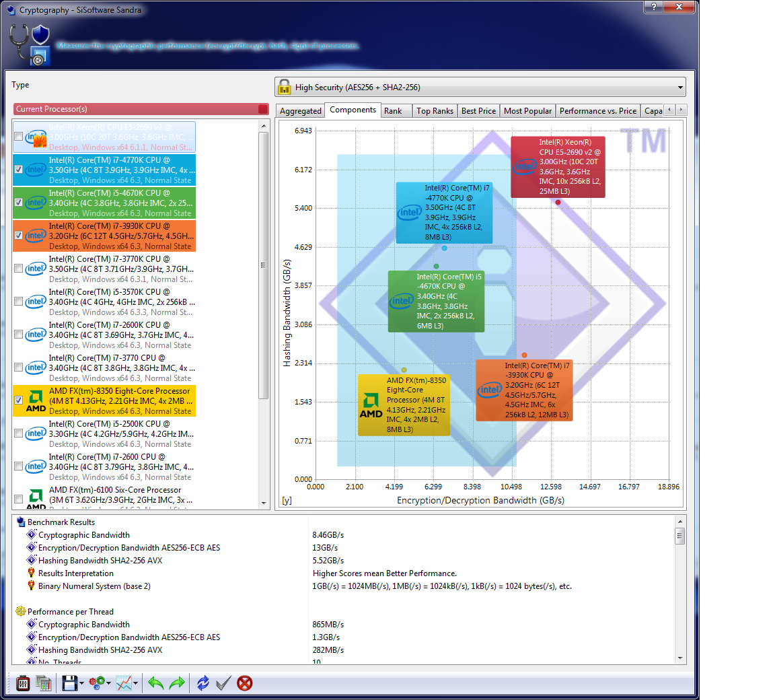Image resolution: width=775 pixels, height=700 pixels.
Task: Uncheck the Core i7-4770K processor checkbox
Action: click(18, 170)
